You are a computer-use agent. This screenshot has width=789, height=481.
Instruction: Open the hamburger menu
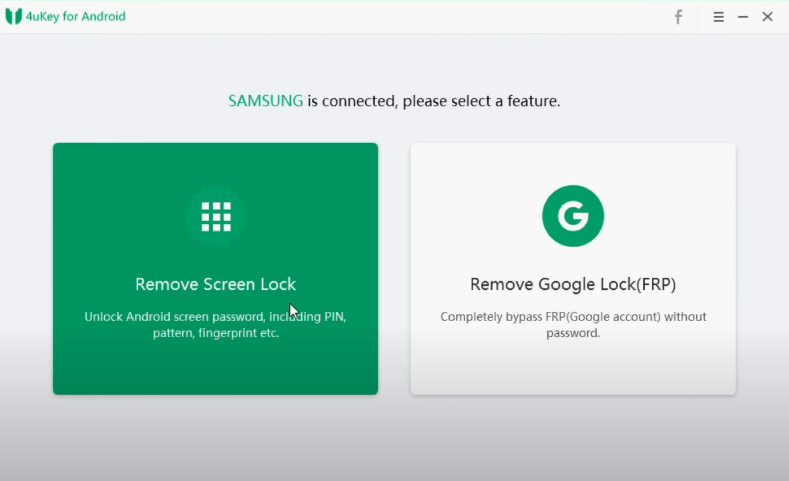pos(718,17)
